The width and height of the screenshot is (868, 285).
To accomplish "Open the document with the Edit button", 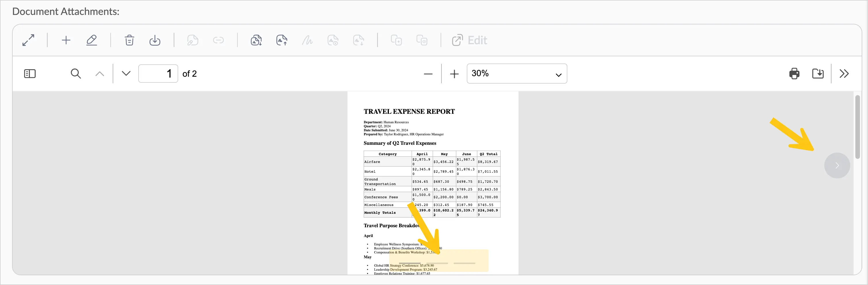I will point(469,40).
